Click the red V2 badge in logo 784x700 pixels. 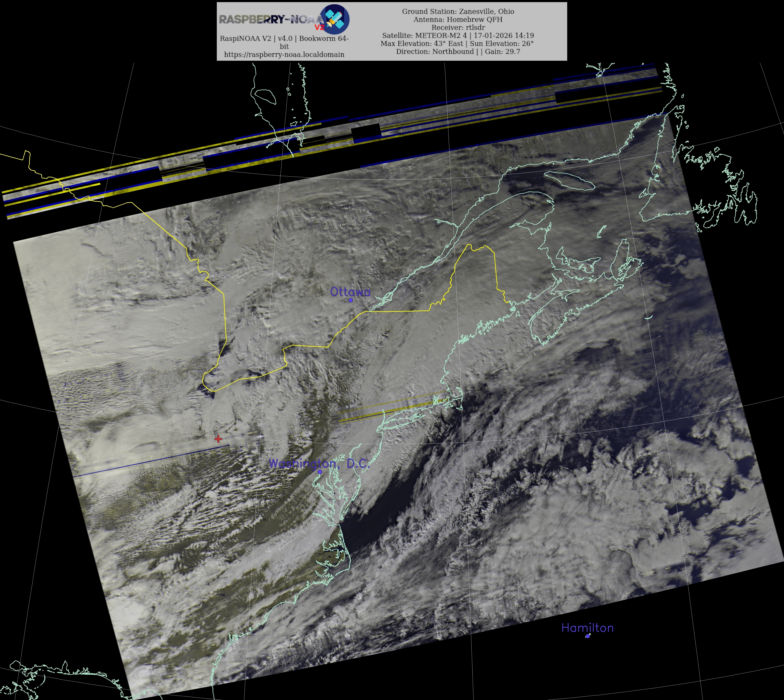(x=319, y=27)
